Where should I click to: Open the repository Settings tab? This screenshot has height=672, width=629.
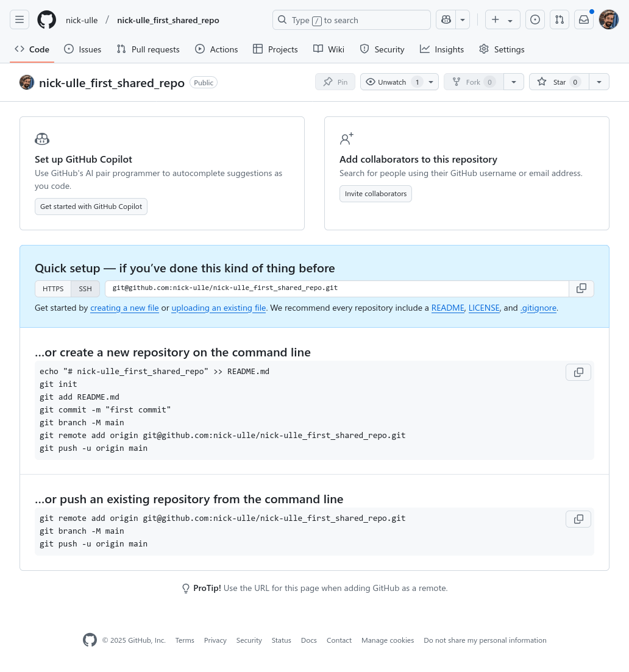501,49
